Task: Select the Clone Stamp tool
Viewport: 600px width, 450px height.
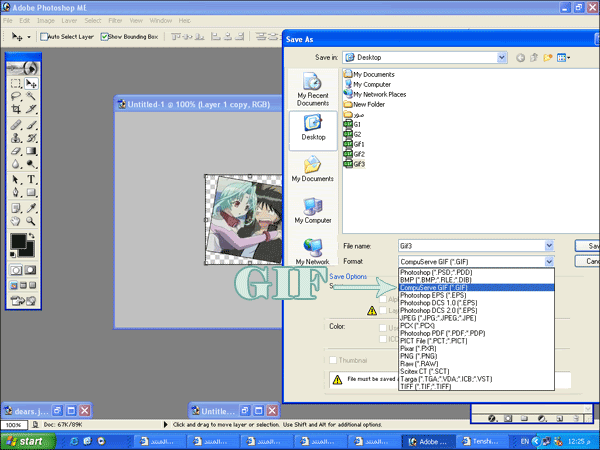Action: click(x=16, y=138)
